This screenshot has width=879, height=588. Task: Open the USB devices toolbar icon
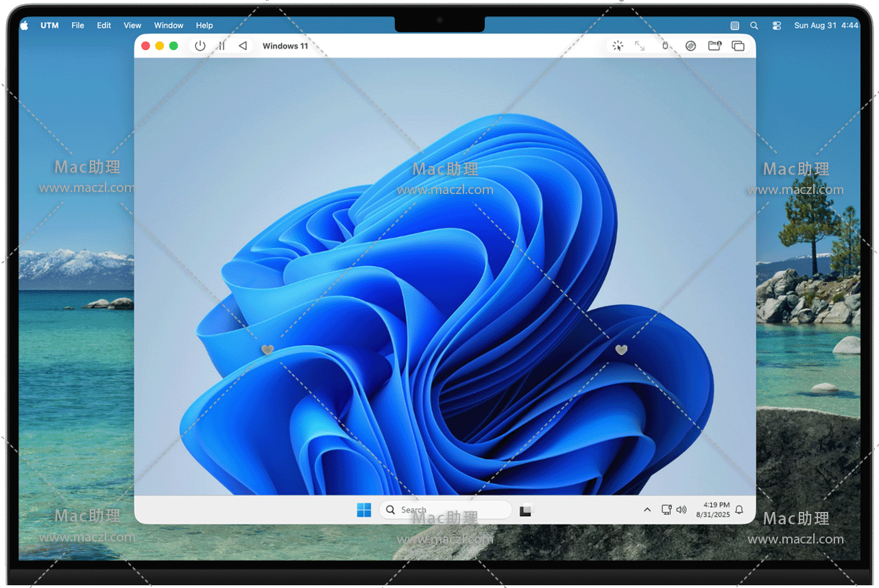point(664,46)
